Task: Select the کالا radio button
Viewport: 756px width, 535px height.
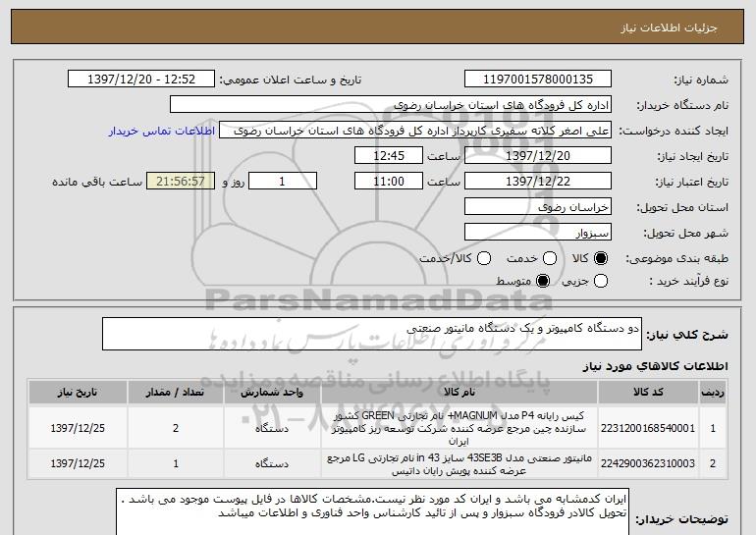Action: (x=601, y=258)
